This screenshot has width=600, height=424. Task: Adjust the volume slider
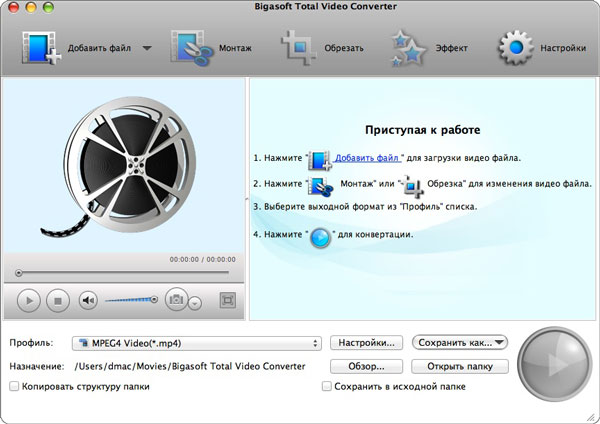[131, 300]
